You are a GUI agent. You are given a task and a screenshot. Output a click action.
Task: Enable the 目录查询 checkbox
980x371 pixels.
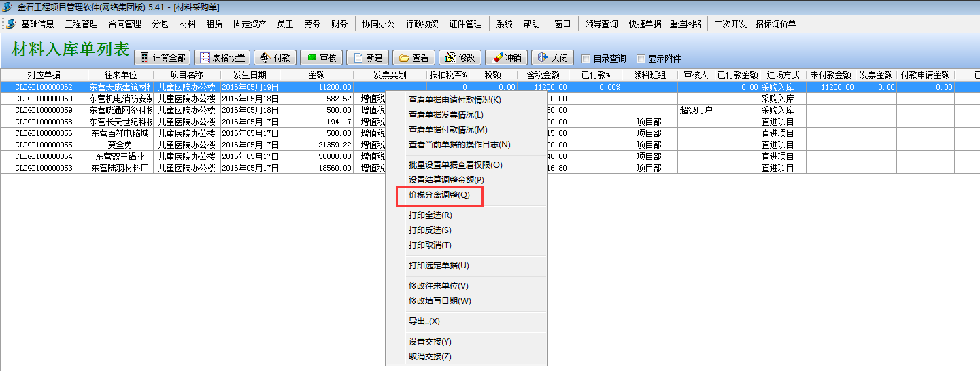[586, 58]
